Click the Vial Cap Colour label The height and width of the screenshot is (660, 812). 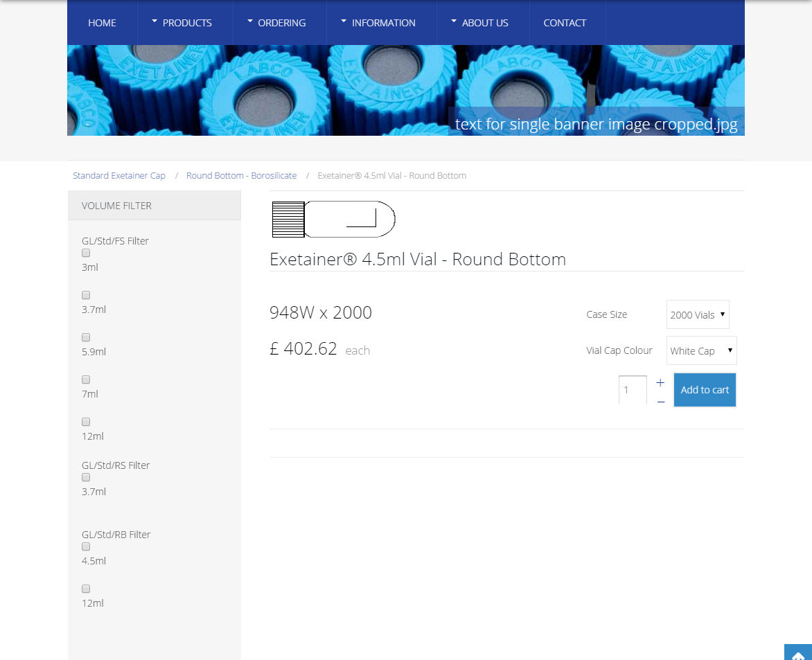click(x=619, y=350)
